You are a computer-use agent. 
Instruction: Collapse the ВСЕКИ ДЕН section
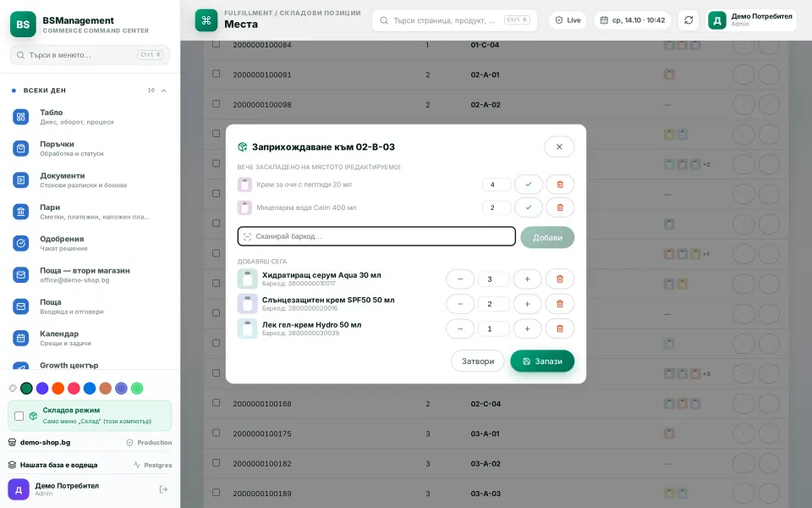[x=163, y=91]
